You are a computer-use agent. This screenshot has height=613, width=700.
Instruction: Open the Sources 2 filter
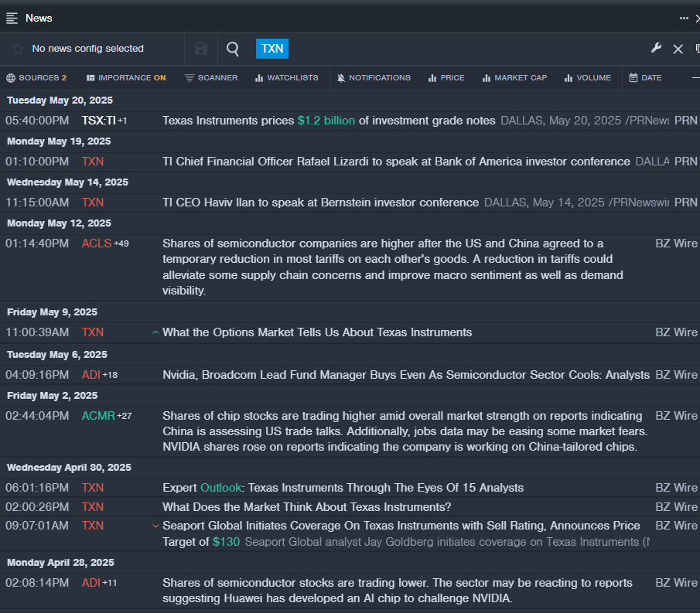tap(36, 77)
